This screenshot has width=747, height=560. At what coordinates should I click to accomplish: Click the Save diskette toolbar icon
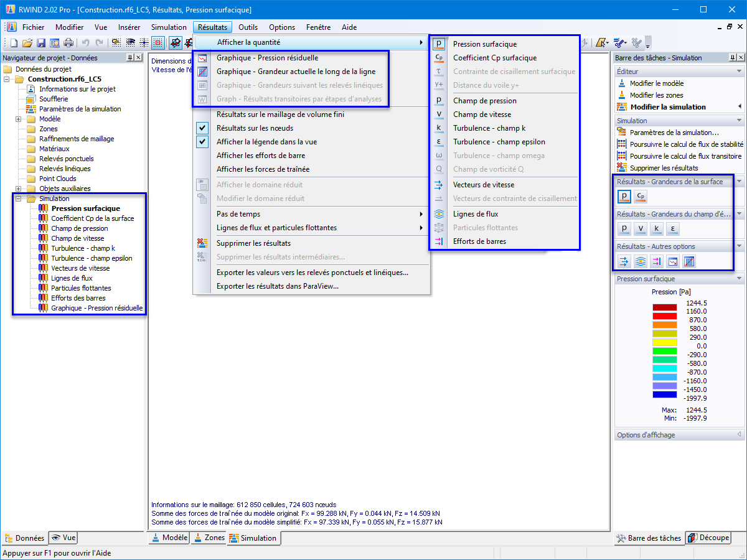40,43
